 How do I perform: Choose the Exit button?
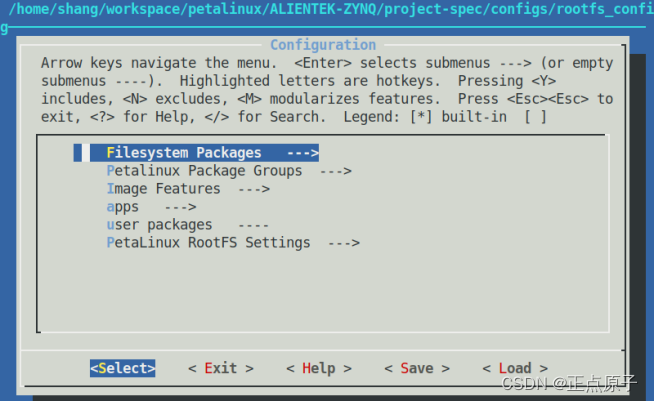pyautogui.click(x=221, y=368)
